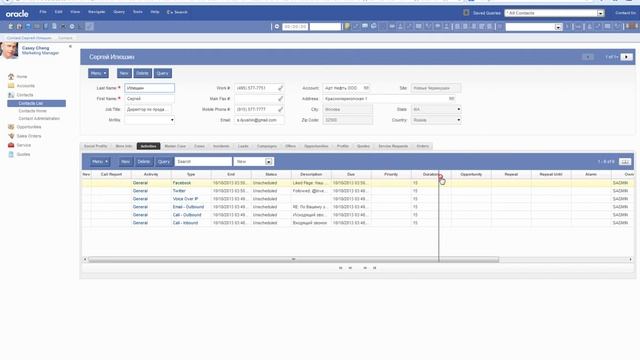Collapse the left navigation pane arrow
640x360 pixels.
tap(70, 47)
